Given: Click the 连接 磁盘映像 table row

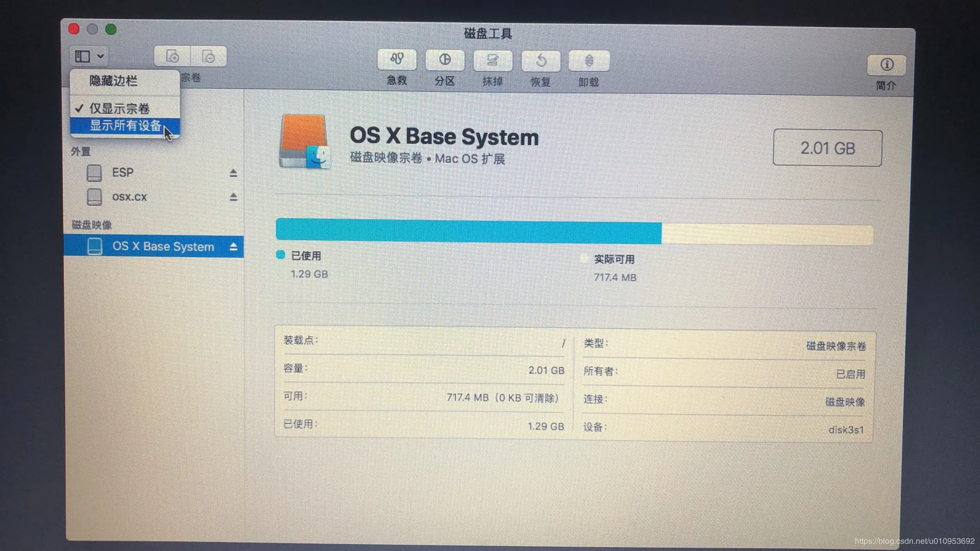Looking at the screenshot, I should click(725, 400).
